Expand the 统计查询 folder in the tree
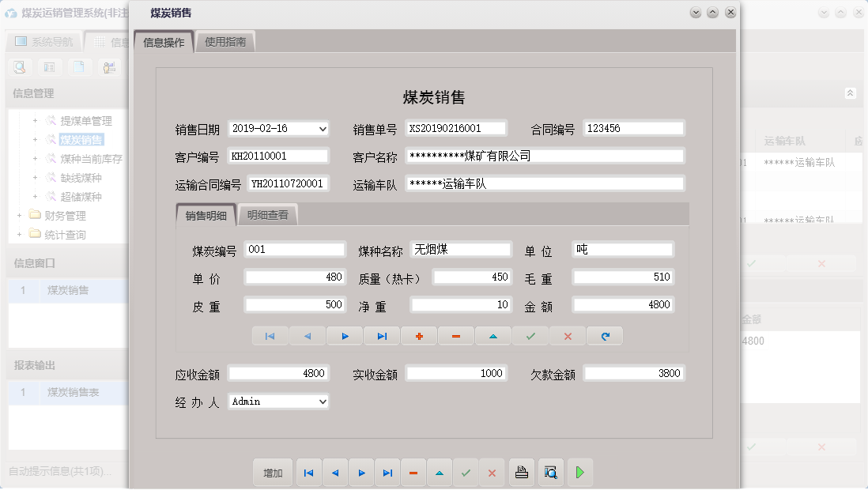The height and width of the screenshot is (494, 868). pos(17,233)
